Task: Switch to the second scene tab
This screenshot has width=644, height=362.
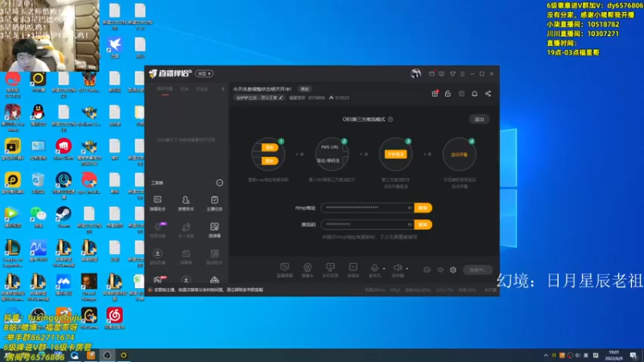Action: tap(185, 89)
